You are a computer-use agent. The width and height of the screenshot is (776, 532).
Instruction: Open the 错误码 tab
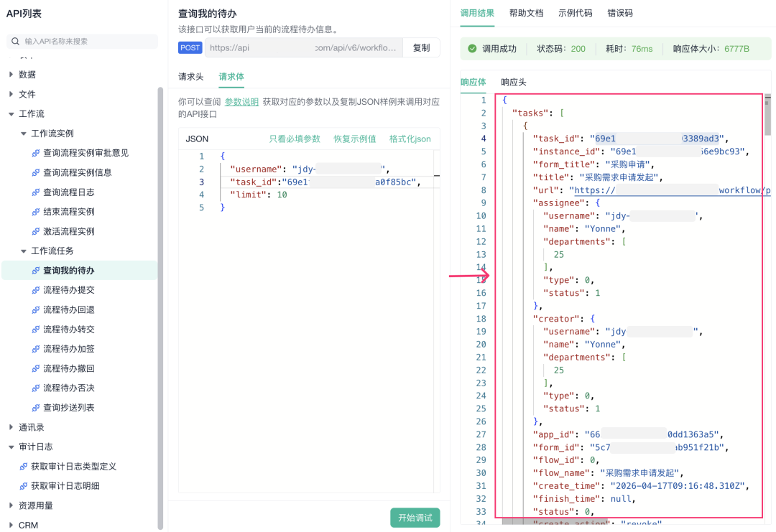click(x=619, y=13)
